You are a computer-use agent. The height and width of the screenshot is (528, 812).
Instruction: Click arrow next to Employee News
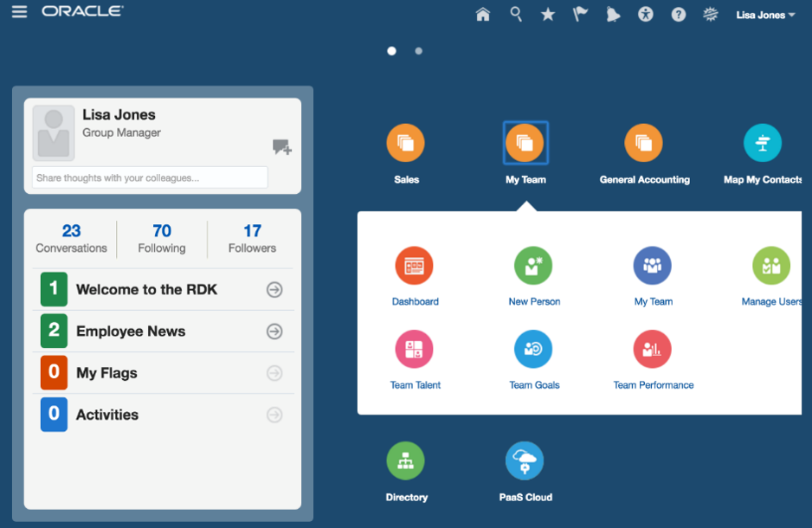(x=274, y=332)
